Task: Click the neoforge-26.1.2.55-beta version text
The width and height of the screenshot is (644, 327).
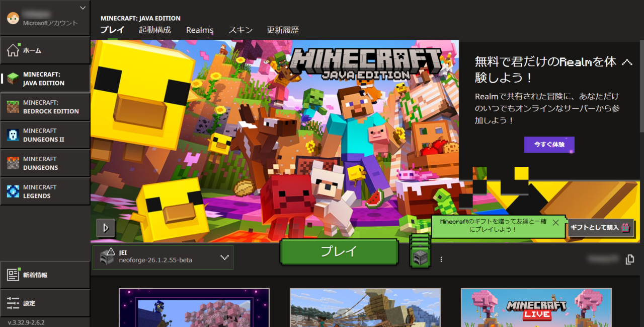Action: [155, 260]
